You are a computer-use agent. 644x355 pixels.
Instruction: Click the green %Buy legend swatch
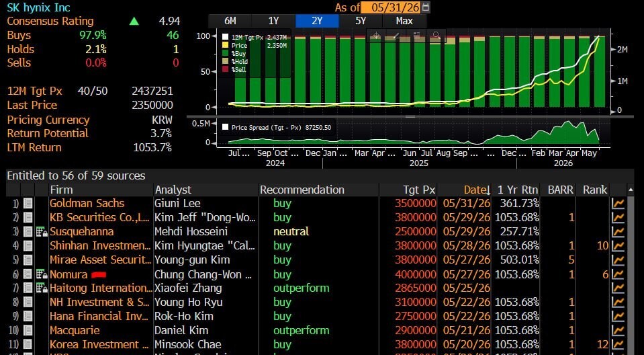click(225, 54)
